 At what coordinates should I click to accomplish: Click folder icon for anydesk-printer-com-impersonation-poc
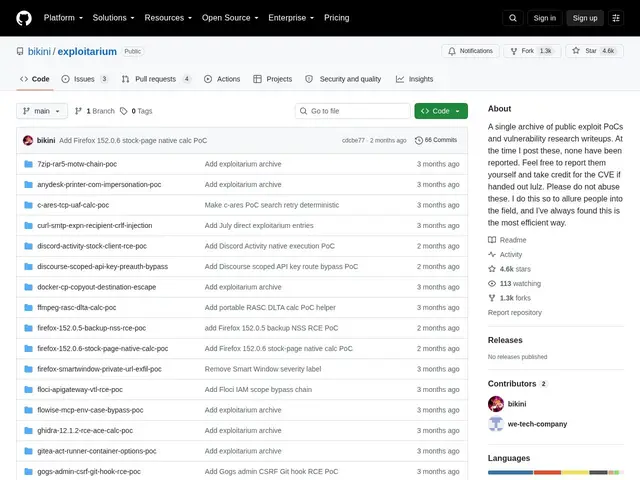click(28, 184)
